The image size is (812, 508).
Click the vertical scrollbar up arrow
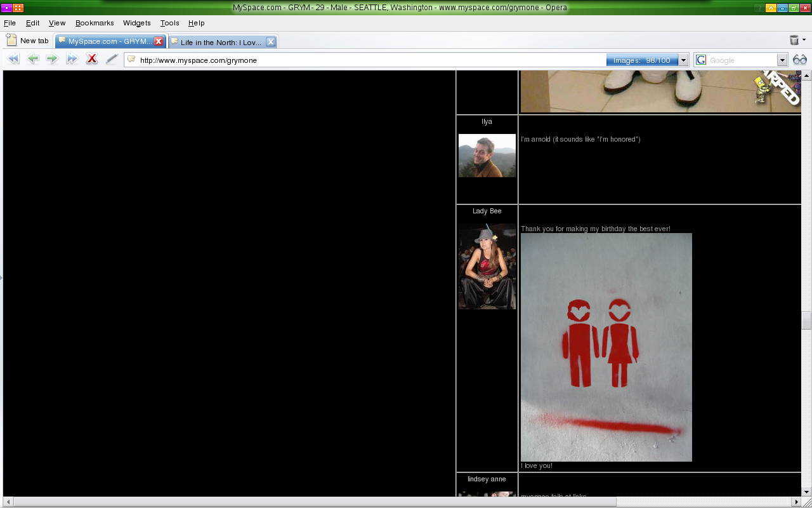click(806, 75)
